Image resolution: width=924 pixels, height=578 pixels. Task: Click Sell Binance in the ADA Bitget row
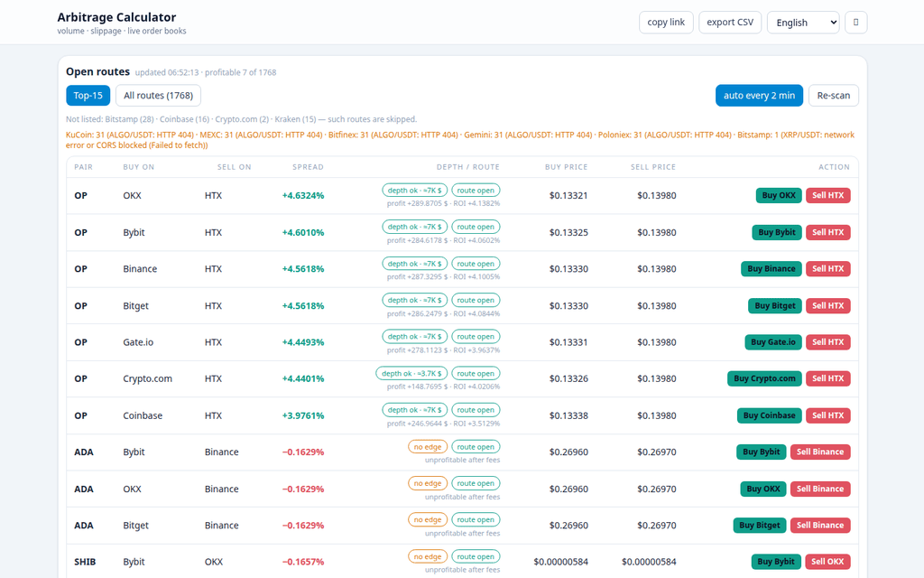click(x=820, y=526)
